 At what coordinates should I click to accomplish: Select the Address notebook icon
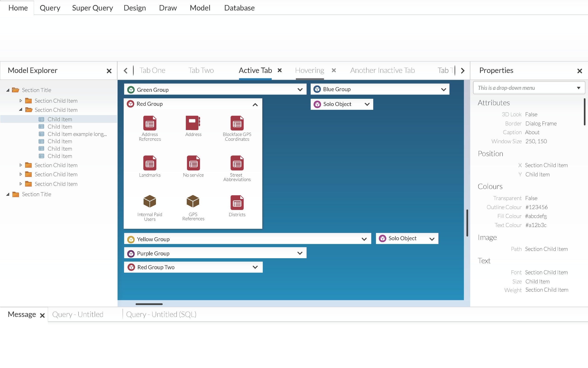pyautogui.click(x=193, y=123)
